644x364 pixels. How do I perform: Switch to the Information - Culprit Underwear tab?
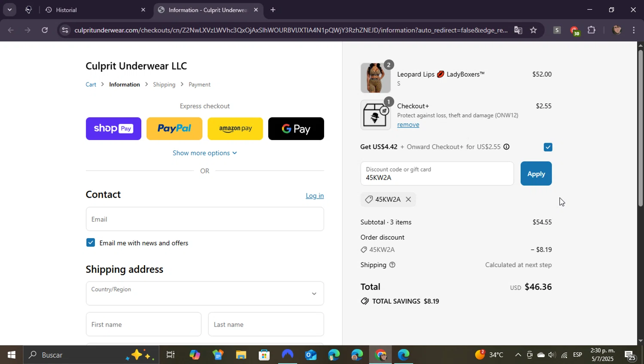(x=208, y=10)
